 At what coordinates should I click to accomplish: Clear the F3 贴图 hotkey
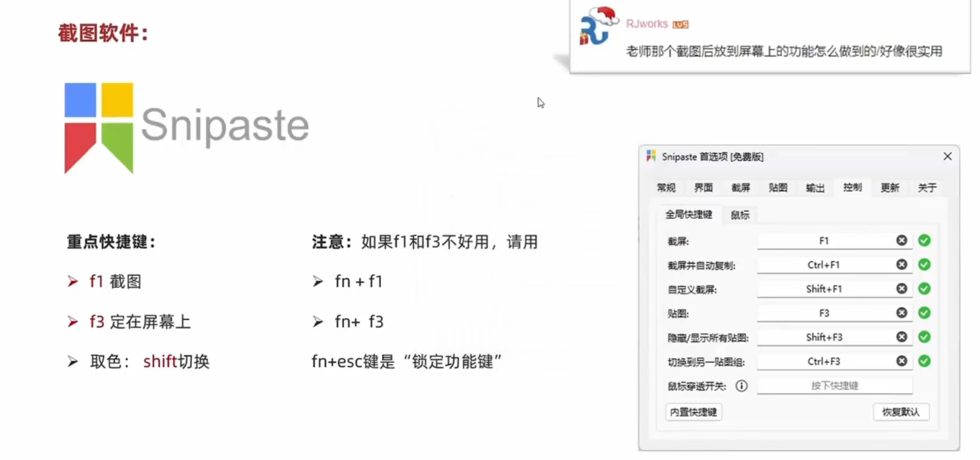pyautogui.click(x=901, y=313)
